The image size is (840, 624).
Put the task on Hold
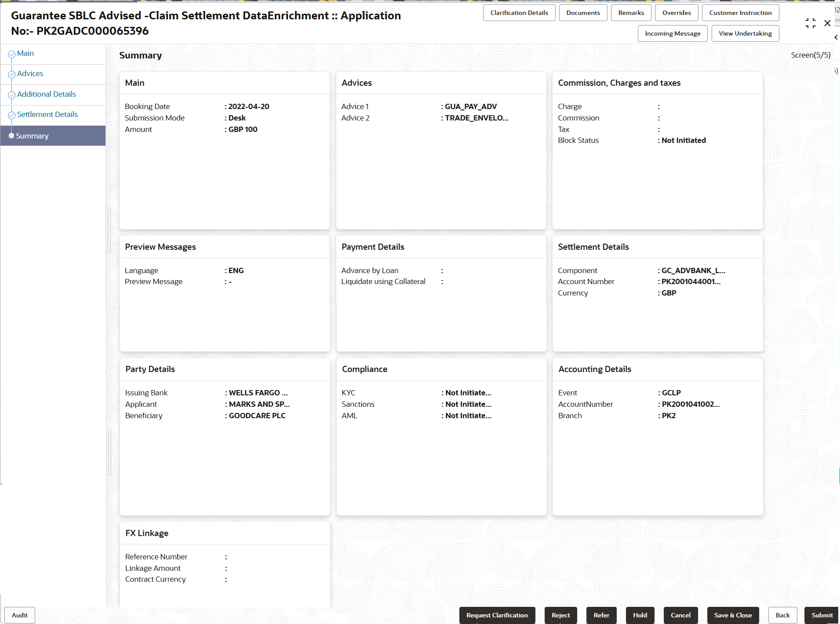pos(640,615)
